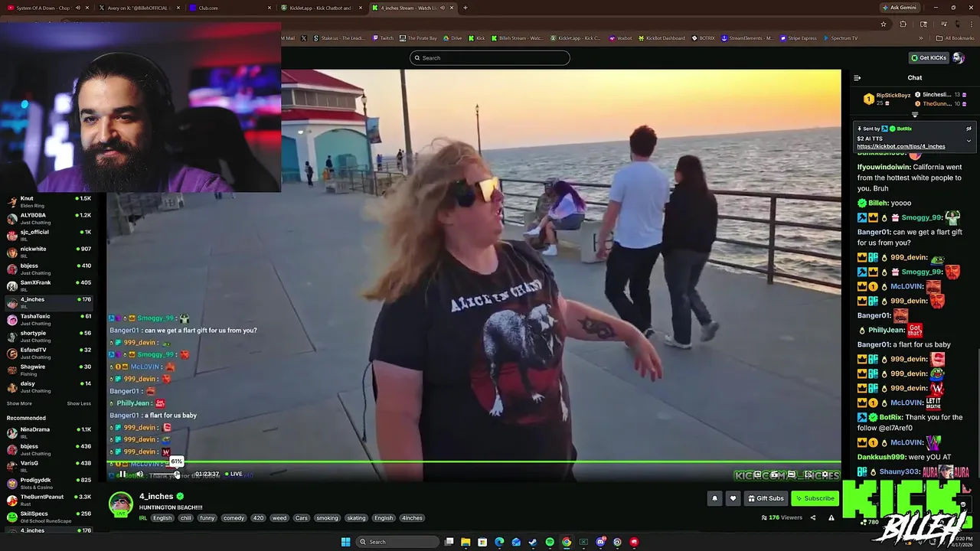Focus the Kick search field

[490, 57]
